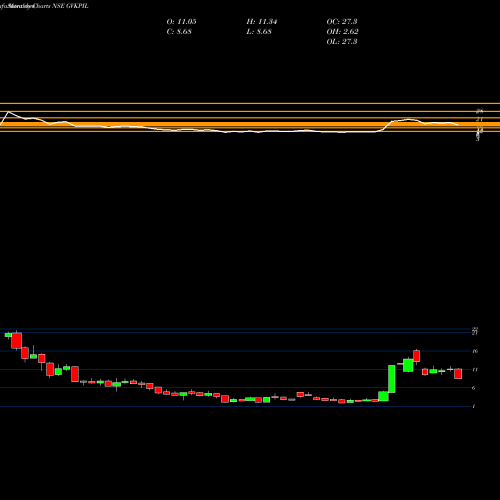Click the price axis label 1

(474, 406)
